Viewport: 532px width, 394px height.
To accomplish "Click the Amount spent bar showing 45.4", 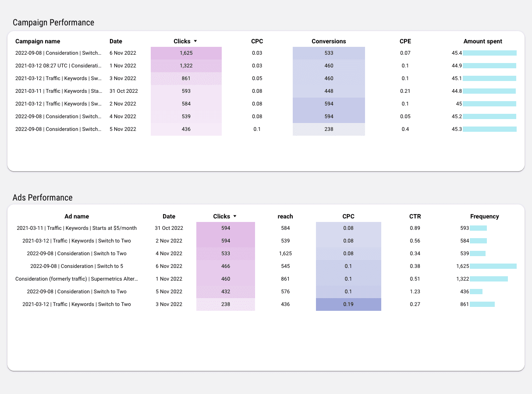I will (x=489, y=53).
